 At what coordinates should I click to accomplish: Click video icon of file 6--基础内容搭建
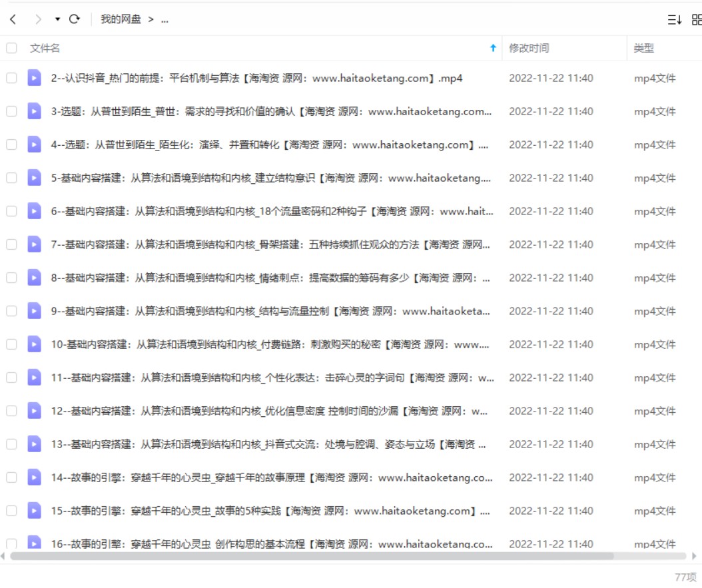[34, 211]
